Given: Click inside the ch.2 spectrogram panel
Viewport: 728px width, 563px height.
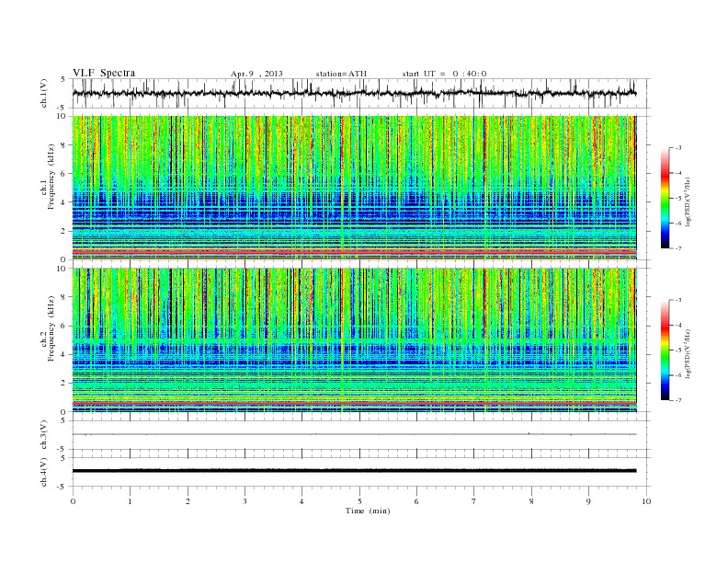Looking at the screenshot, I should [x=354, y=340].
